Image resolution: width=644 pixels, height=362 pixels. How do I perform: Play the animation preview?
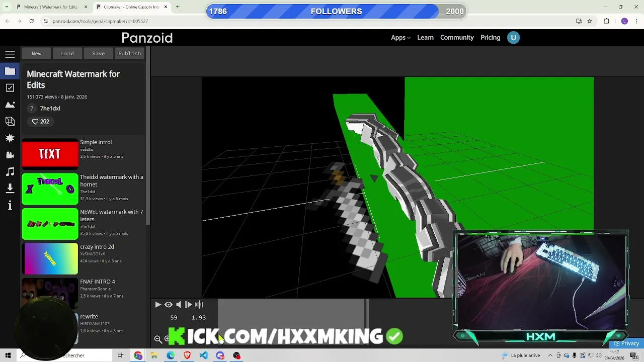point(158,304)
